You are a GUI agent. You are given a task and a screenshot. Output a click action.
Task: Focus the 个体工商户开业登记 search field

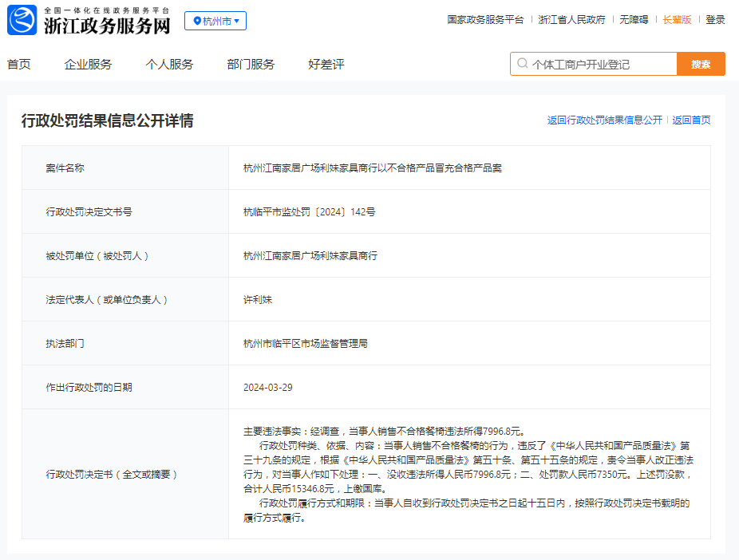[x=599, y=64]
